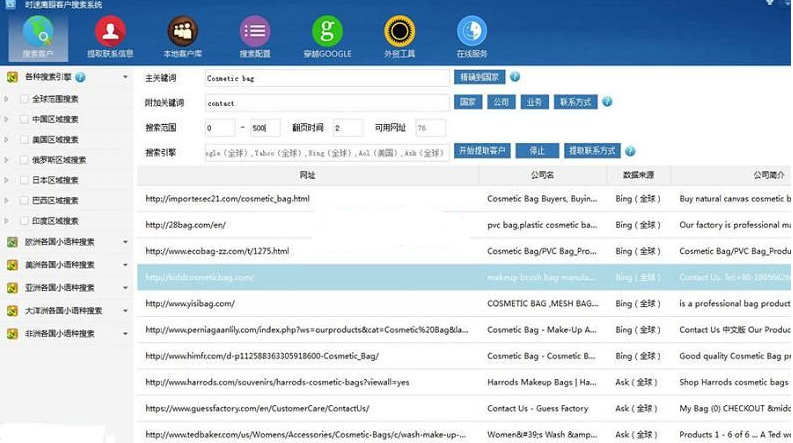Viewport: 793px width, 443px height.
Task: Expand the 日本区域搜索 tree arrow
Action: pyautogui.click(x=7, y=180)
